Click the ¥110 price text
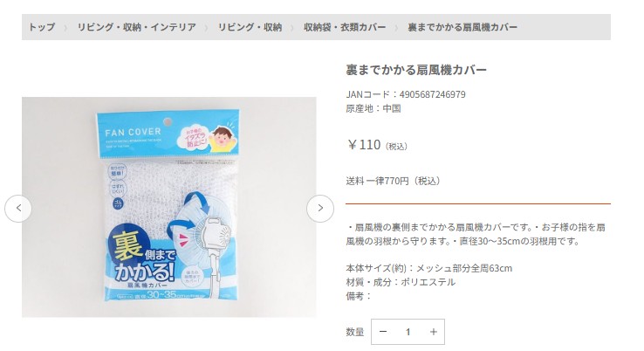Viewport: 644px width, 351px height. [x=364, y=145]
